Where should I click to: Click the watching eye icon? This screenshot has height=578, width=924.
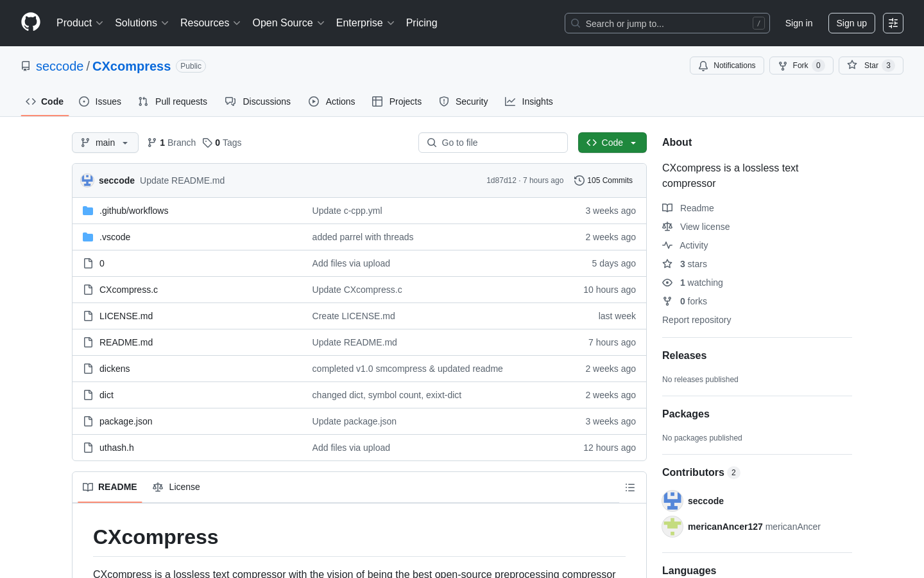[x=667, y=283]
